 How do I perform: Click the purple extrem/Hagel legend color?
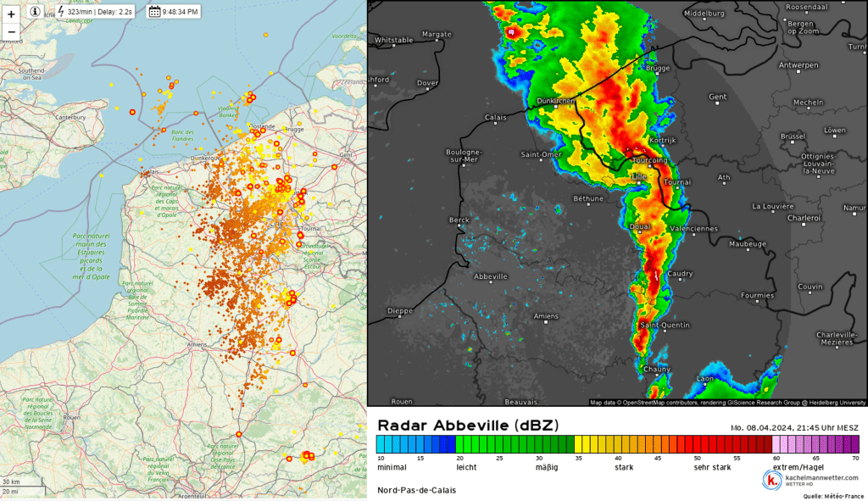tap(834, 443)
